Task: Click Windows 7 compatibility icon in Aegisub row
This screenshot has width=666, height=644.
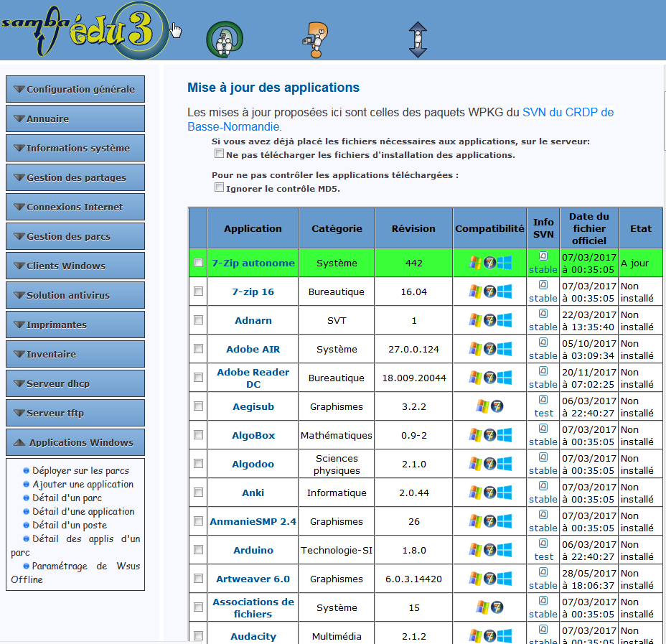Action: (497, 406)
